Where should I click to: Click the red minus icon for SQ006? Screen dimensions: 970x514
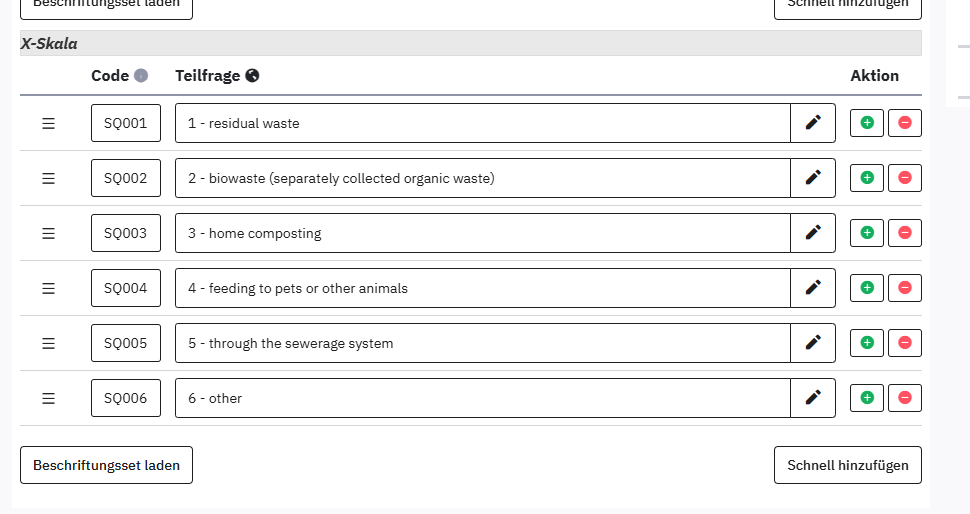[x=905, y=398]
